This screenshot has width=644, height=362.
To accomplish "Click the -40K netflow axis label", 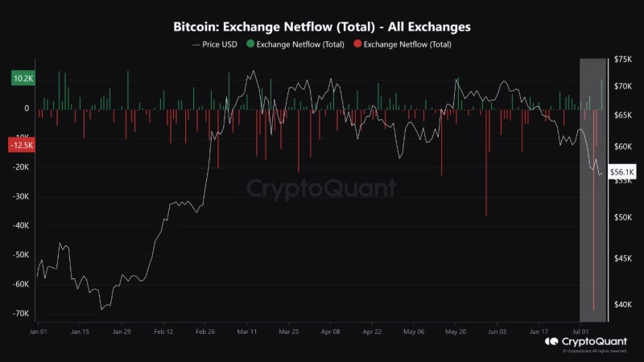I will [x=20, y=225].
